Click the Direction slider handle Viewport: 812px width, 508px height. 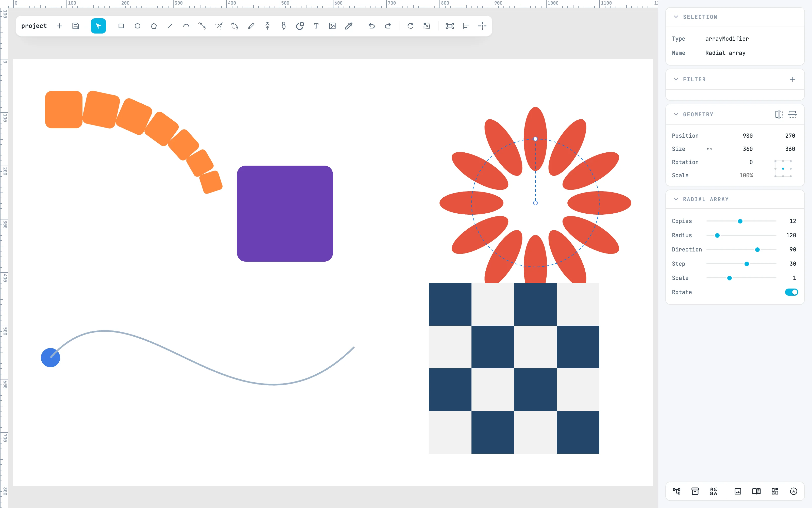click(757, 250)
